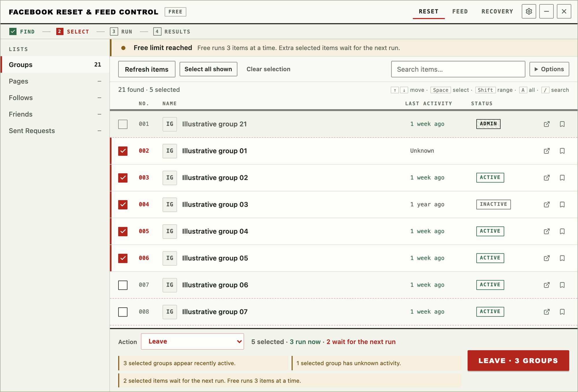The image size is (578, 392).
Task: Click Select all shown button
Action: (208, 69)
